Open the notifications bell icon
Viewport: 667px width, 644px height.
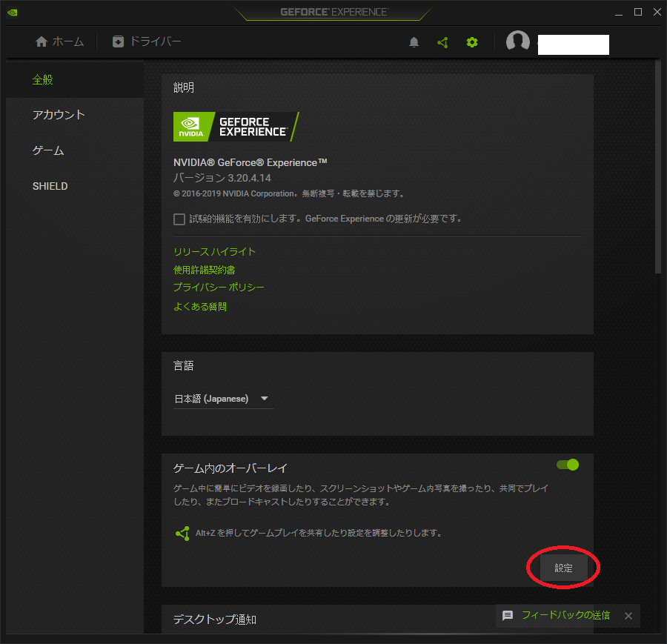click(x=414, y=42)
